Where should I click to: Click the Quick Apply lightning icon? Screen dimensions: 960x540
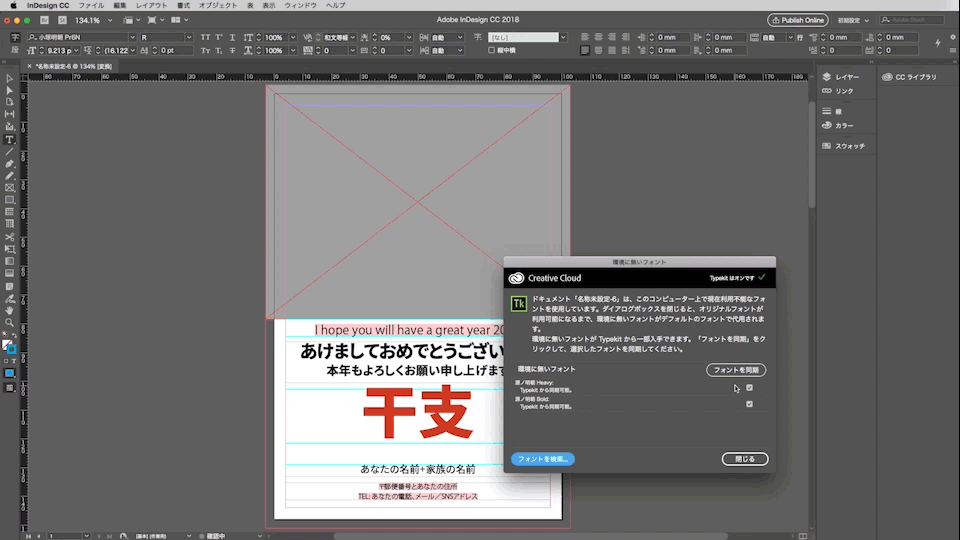coord(937,43)
